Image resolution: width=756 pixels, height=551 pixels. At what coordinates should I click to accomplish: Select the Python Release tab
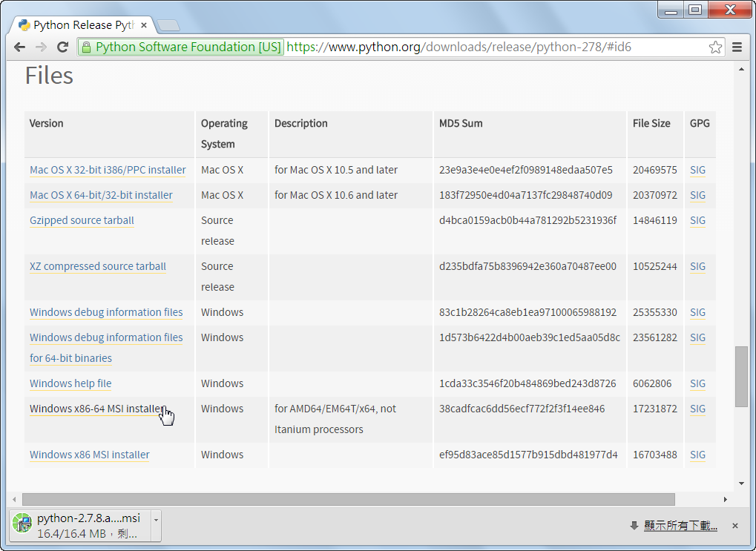(83, 25)
